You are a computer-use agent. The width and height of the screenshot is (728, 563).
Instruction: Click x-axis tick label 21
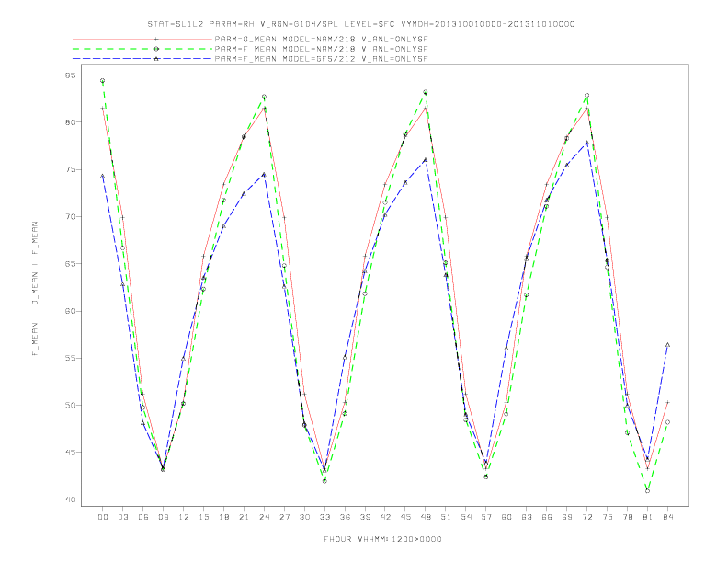pos(244,517)
